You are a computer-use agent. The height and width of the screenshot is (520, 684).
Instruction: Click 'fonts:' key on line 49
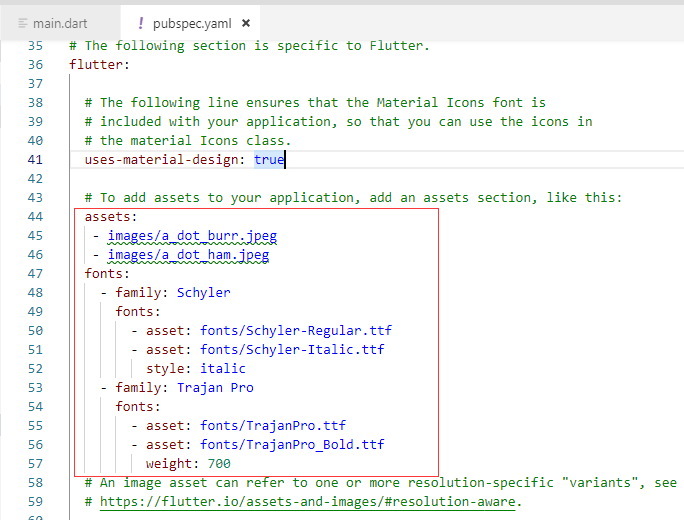coord(138,311)
